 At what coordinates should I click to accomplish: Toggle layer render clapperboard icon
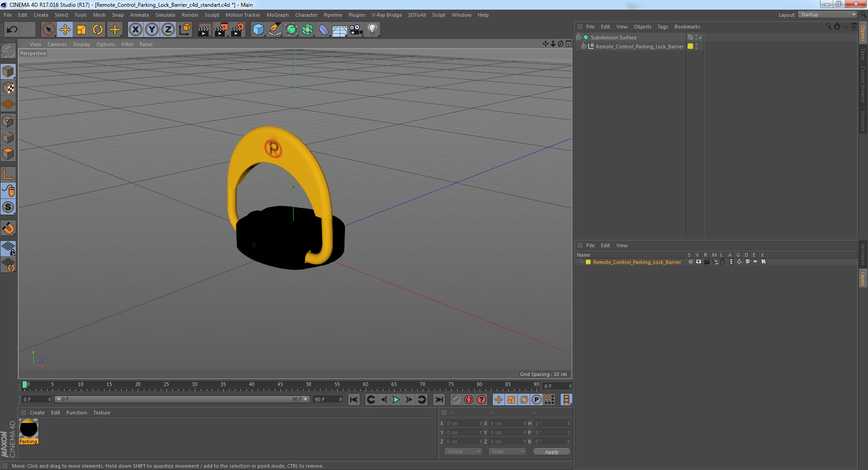pyautogui.click(x=707, y=262)
